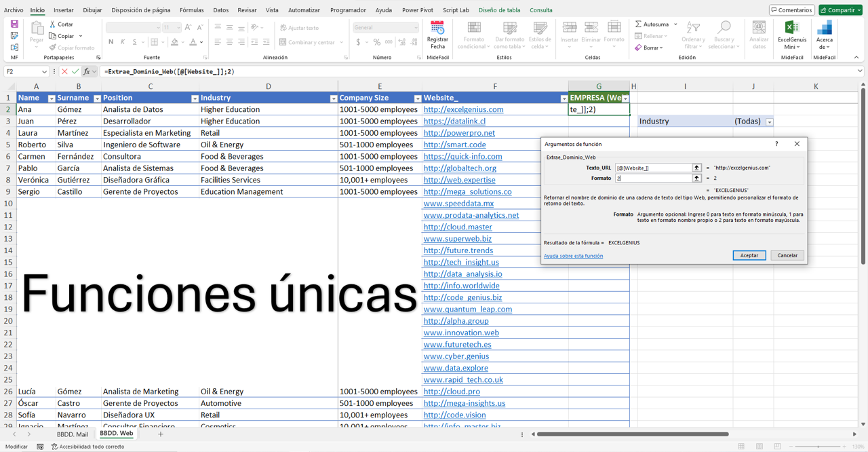Toggle bold with the N button
Viewport: 868px width, 452px height.
point(111,42)
